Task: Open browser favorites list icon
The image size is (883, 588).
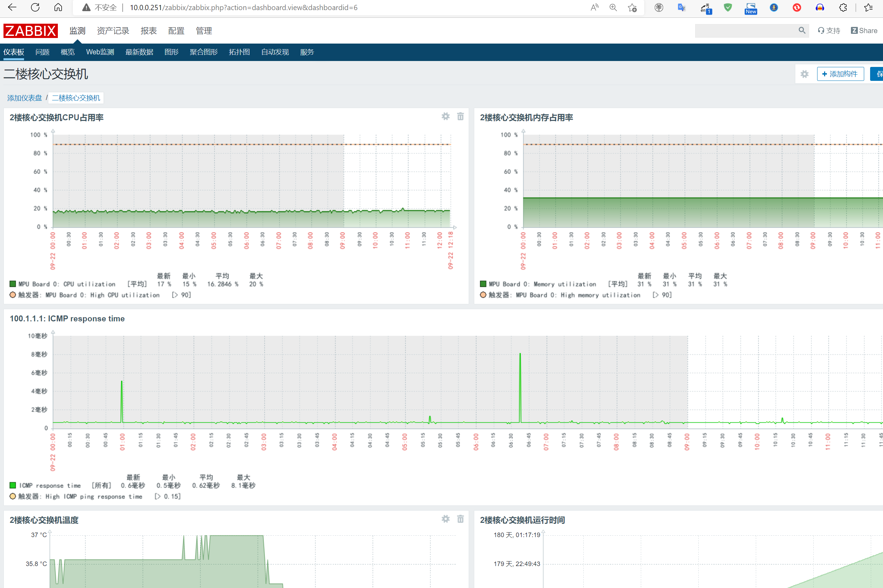Action: point(868,8)
